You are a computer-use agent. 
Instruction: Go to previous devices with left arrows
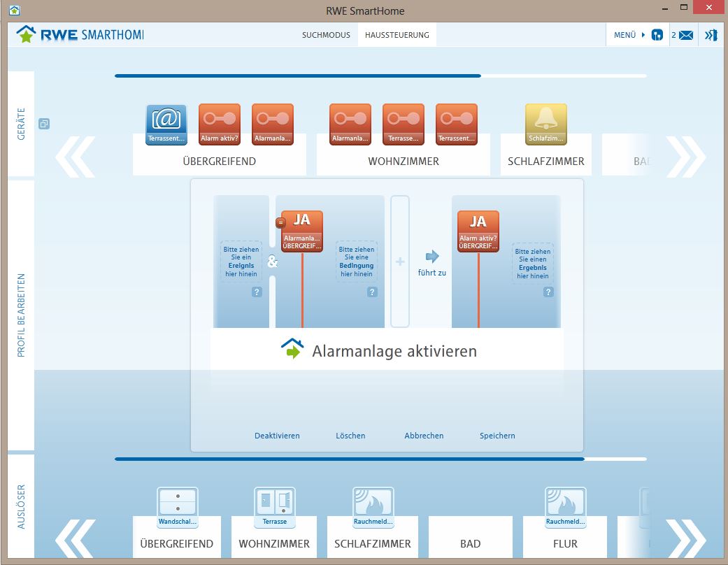pos(76,157)
